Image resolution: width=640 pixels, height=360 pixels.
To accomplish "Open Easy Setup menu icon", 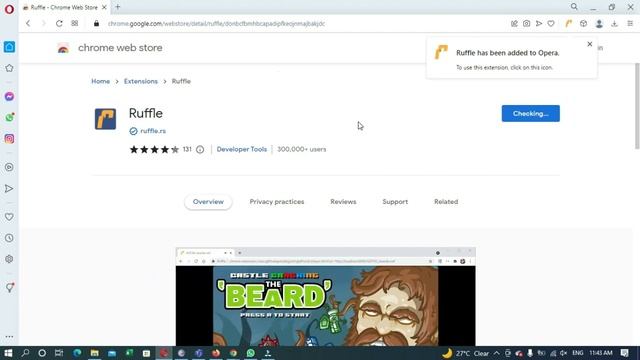I will 630,24.
